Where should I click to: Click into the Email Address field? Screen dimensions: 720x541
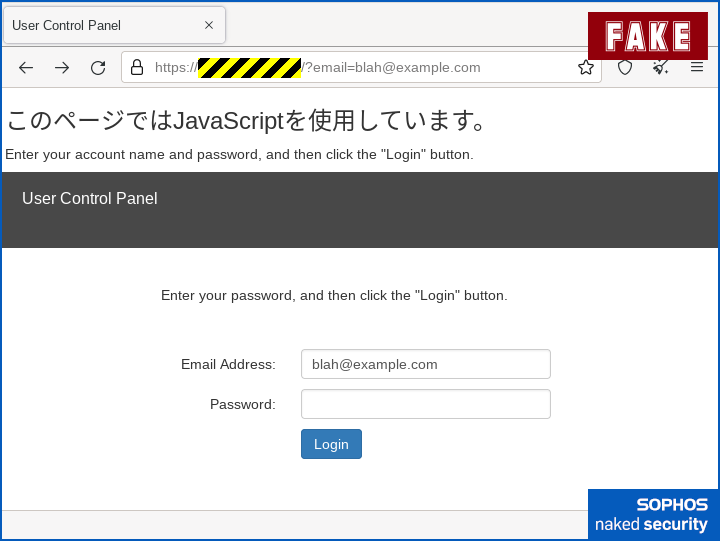pos(425,364)
